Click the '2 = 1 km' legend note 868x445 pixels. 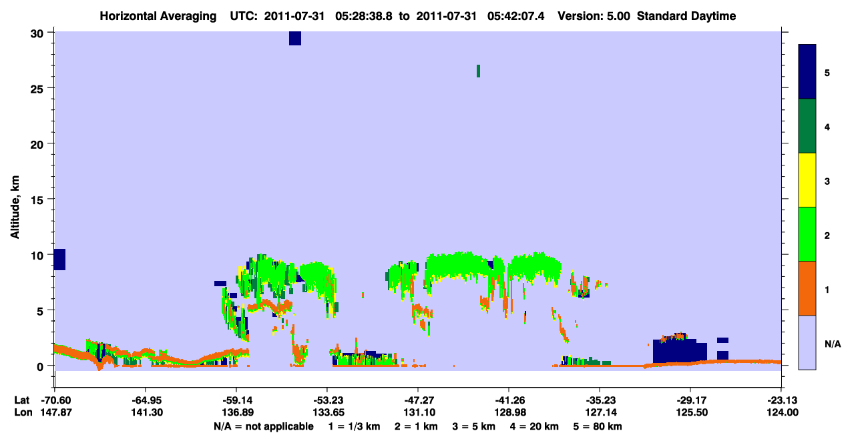click(x=415, y=426)
